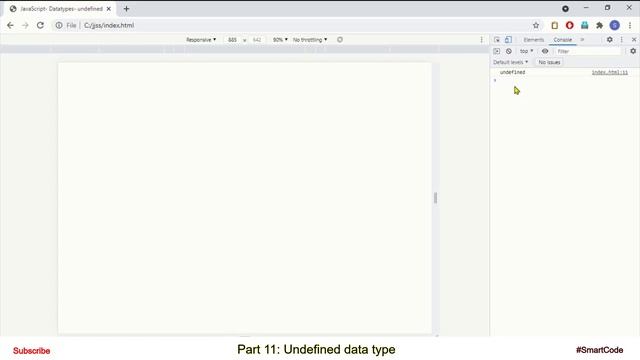Toggle the device toolbar icon
The width and height of the screenshot is (640, 360).
coord(508,40)
